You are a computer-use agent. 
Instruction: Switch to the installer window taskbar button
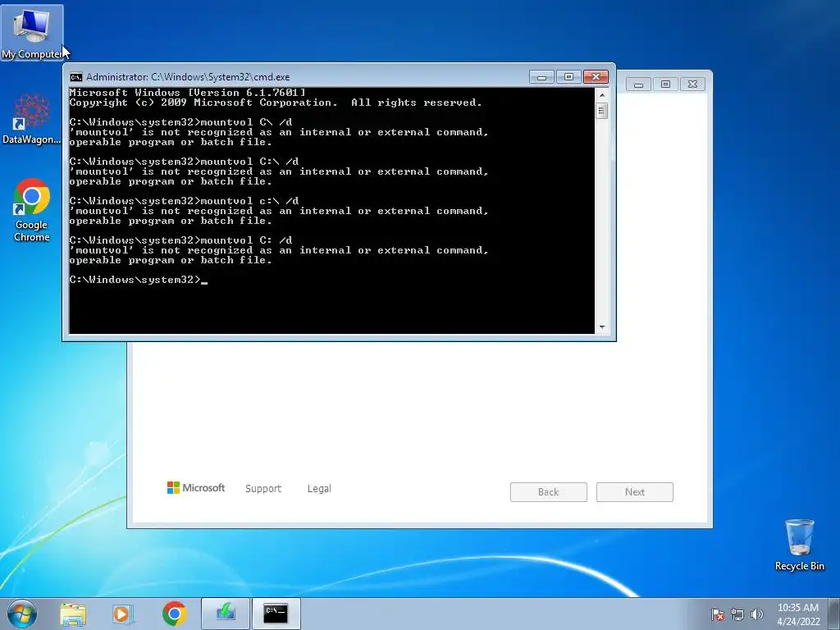click(x=226, y=614)
